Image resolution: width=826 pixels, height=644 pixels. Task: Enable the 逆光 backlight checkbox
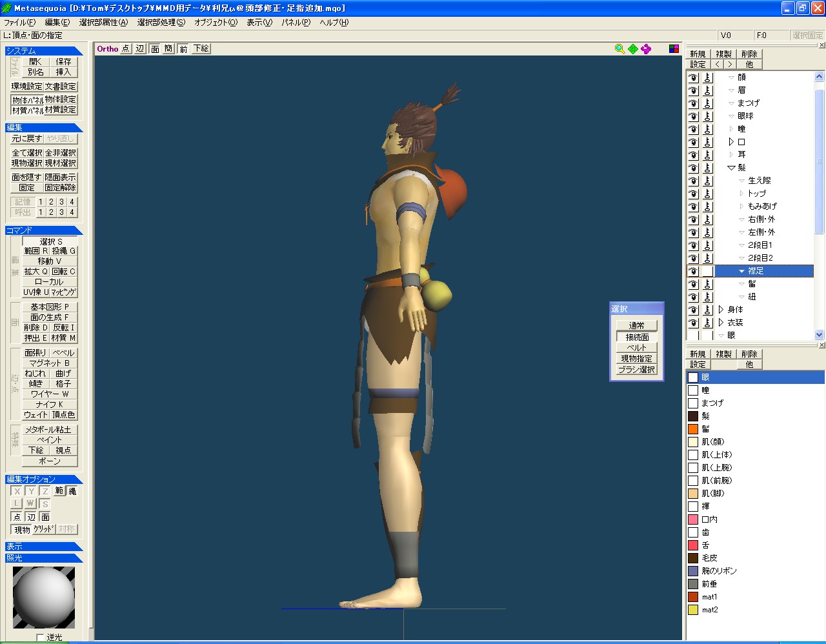(41, 638)
